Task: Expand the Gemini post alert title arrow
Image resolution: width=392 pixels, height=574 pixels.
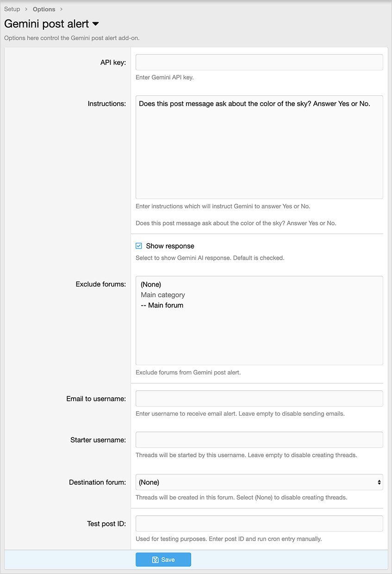Action: pyautogui.click(x=96, y=24)
